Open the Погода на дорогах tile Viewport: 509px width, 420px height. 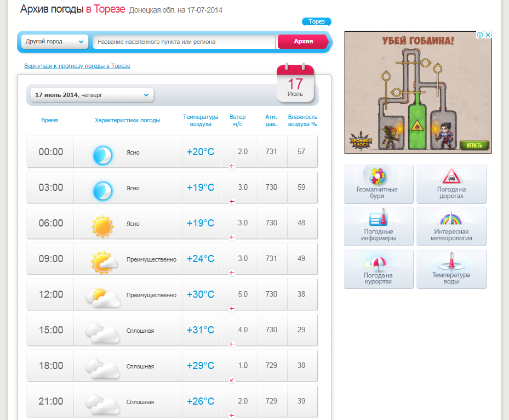pyautogui.click(x=451, y=184)
